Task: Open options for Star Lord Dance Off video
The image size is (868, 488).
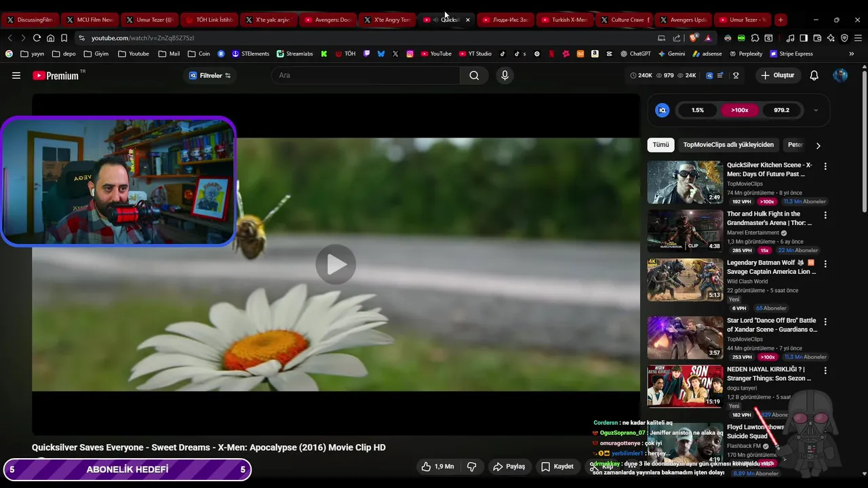Action: pyautogui.click(x=825, y=321)
